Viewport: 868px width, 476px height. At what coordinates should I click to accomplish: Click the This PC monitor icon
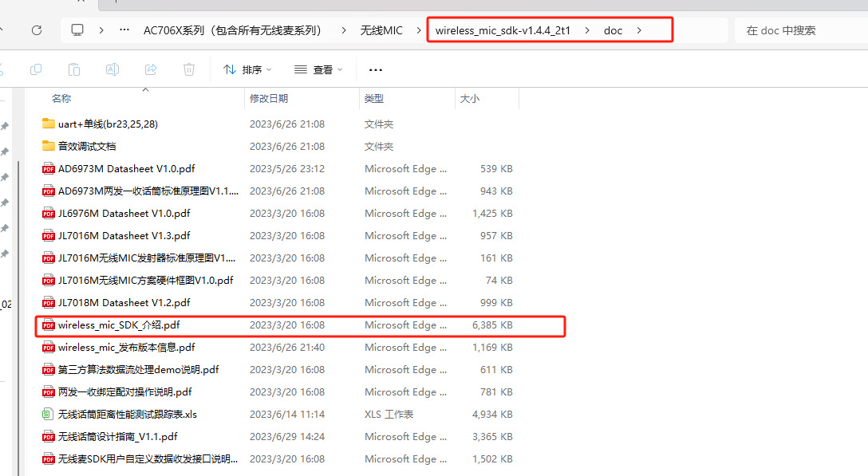click(x=77, y=30)
